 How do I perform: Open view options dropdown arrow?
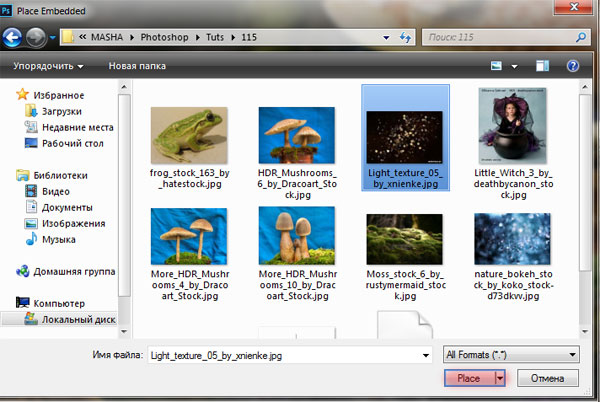pyautogui.click(x=514, y=67)
